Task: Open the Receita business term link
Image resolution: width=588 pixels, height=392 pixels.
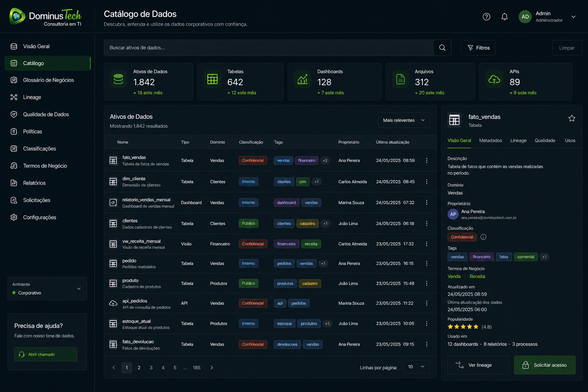Action: tap(477, 276)
